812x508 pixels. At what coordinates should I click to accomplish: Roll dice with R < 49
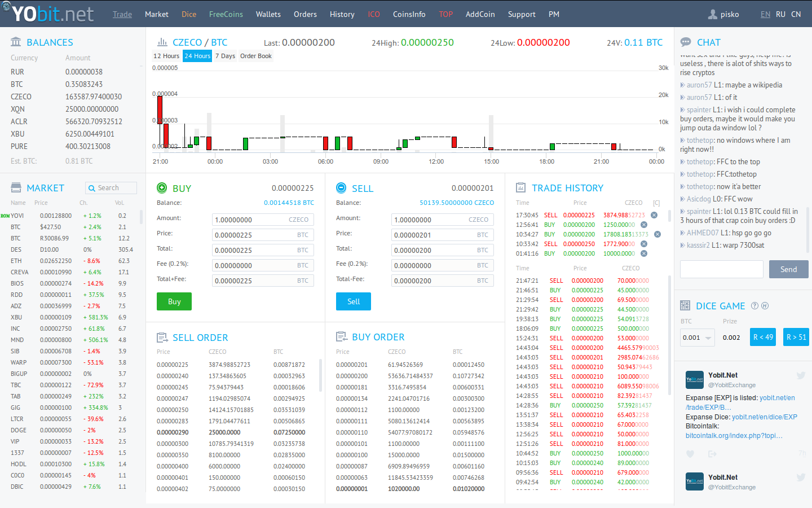tap(762, 337)
